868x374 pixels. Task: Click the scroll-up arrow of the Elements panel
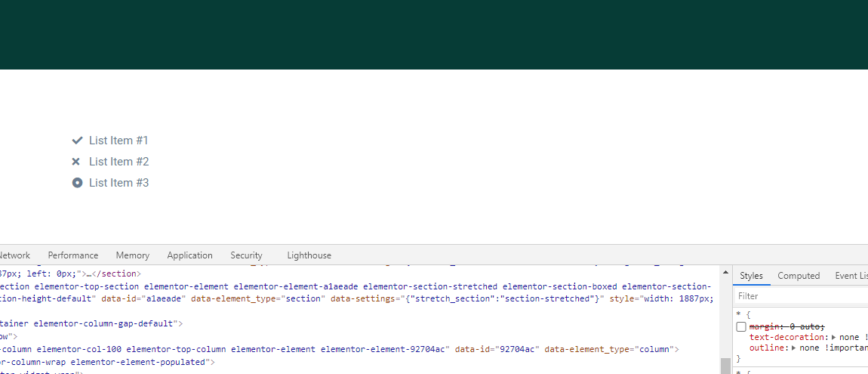coord(725,272)
